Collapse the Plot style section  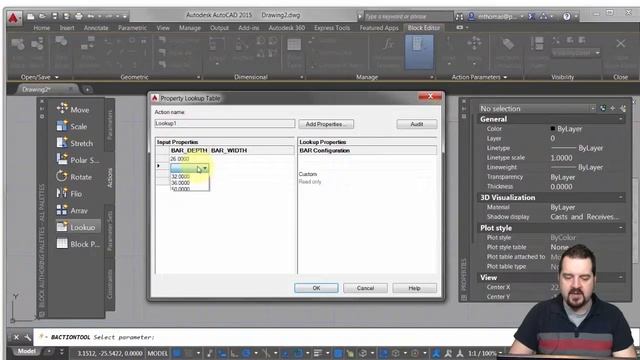pos(620,228)
